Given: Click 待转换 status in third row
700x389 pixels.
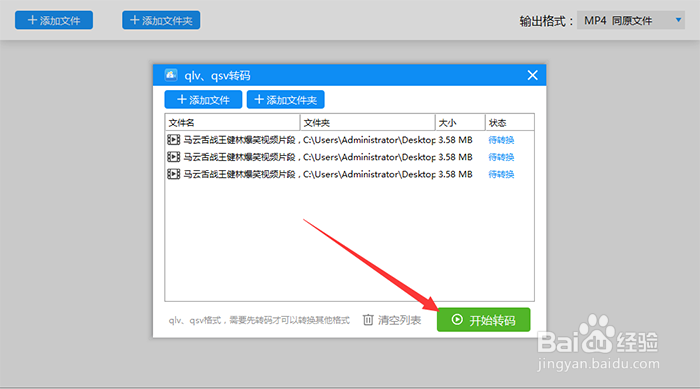Looking at the screenshot, I should [501, 174].
